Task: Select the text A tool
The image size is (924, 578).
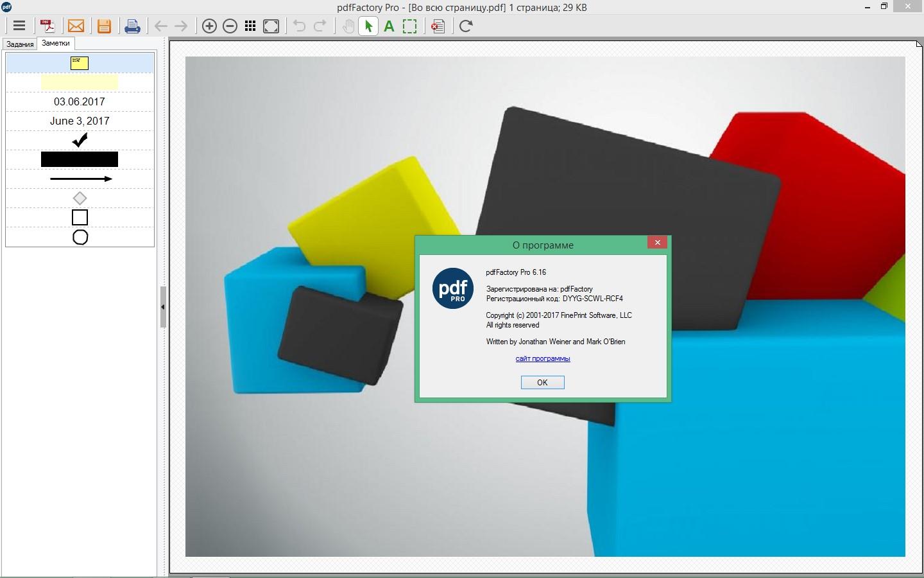Action: [389, 26]
